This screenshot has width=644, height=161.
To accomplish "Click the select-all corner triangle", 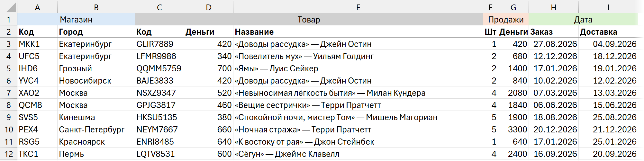I will click(x=9, y=7).
